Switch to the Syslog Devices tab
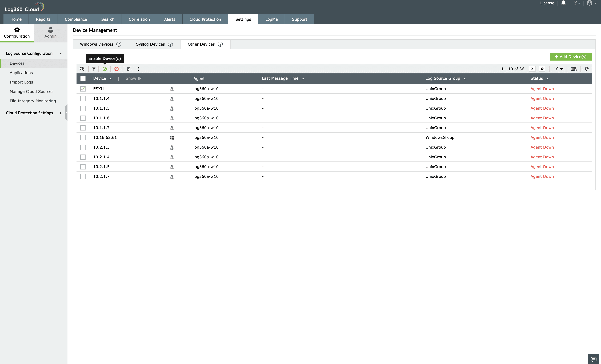601x364 pixels. [x=150, y=44]
